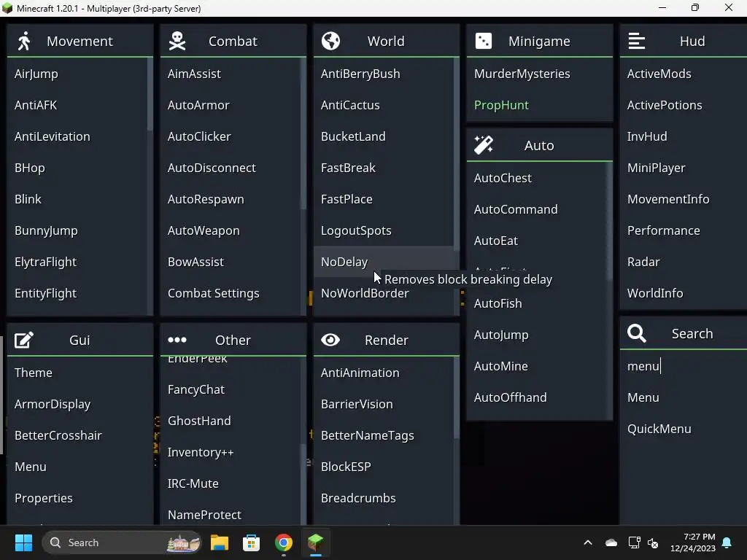Viewport: 747px width, 560px height.
Task: Click the Auto panel scrollbar
Action: tap(609, 221)
